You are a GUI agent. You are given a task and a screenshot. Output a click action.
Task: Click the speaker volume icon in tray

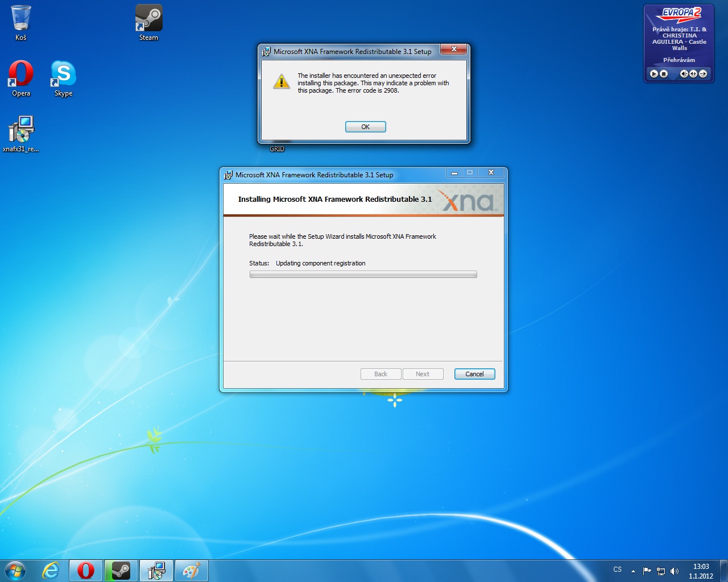(x=675, y=571)
